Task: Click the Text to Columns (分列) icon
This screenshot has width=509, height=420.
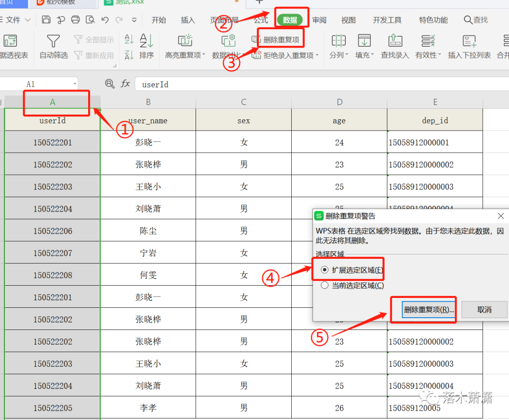Action: point(338,41)
